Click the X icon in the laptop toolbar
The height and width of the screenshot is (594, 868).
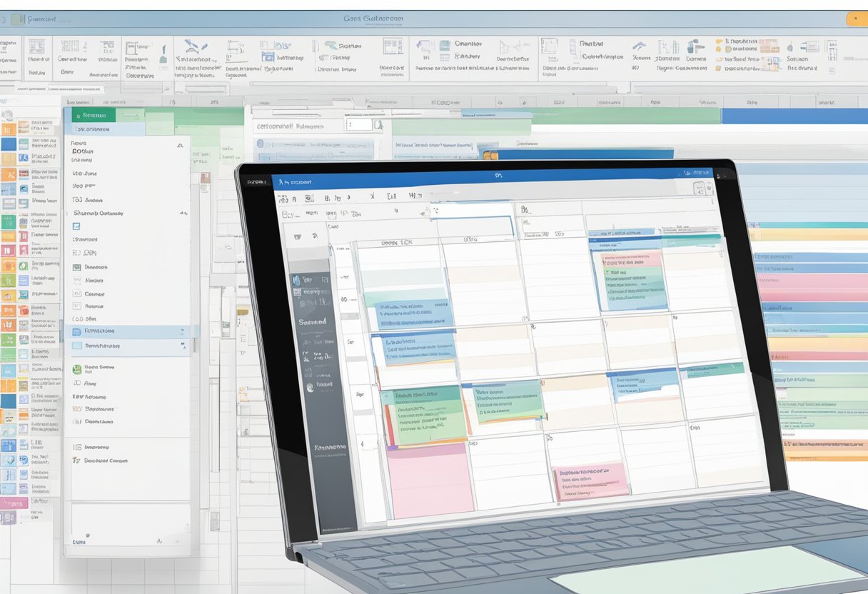point(372,196)
